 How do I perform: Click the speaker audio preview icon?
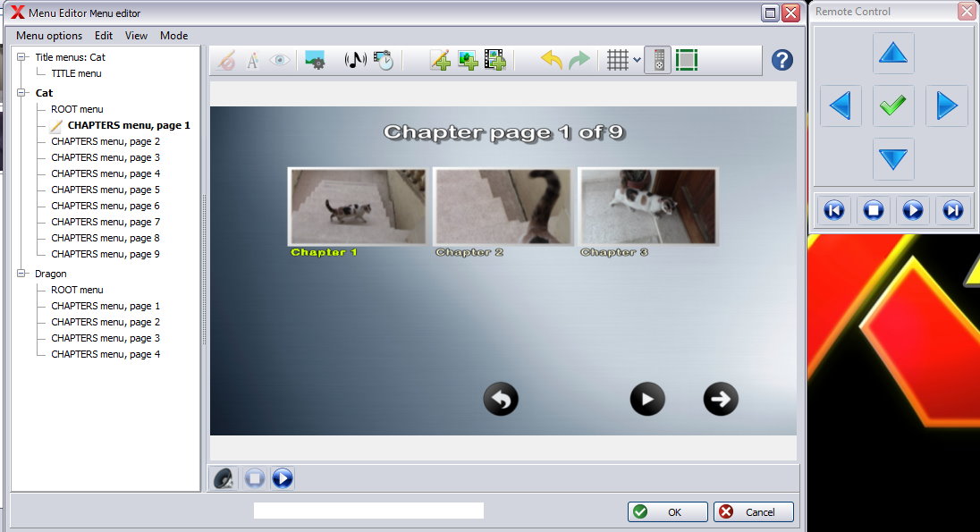[x=224, y=479]
